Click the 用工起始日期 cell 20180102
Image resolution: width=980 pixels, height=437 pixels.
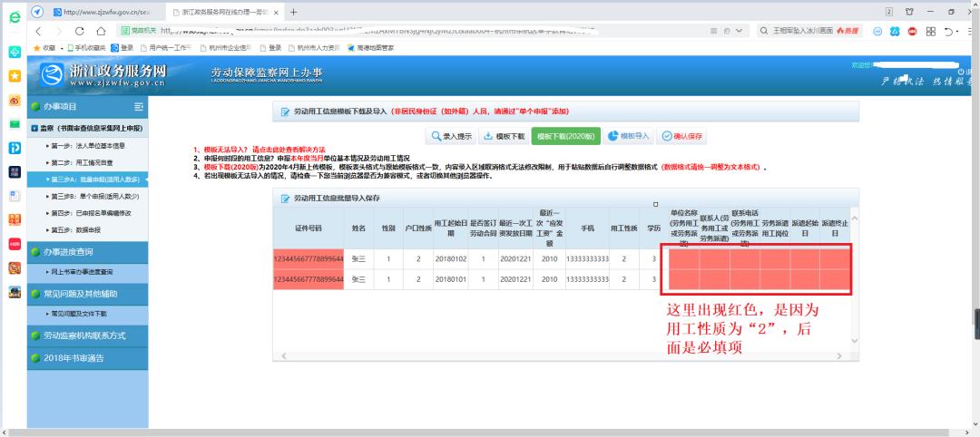(x=451, y=259)
